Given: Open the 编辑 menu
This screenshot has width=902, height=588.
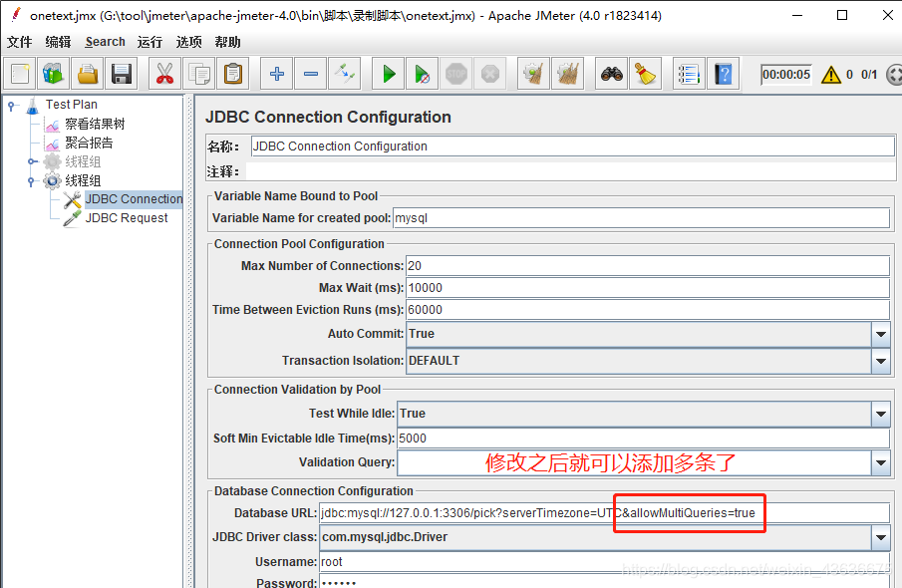Looking at the screenshot, I should tap(58, 42).
